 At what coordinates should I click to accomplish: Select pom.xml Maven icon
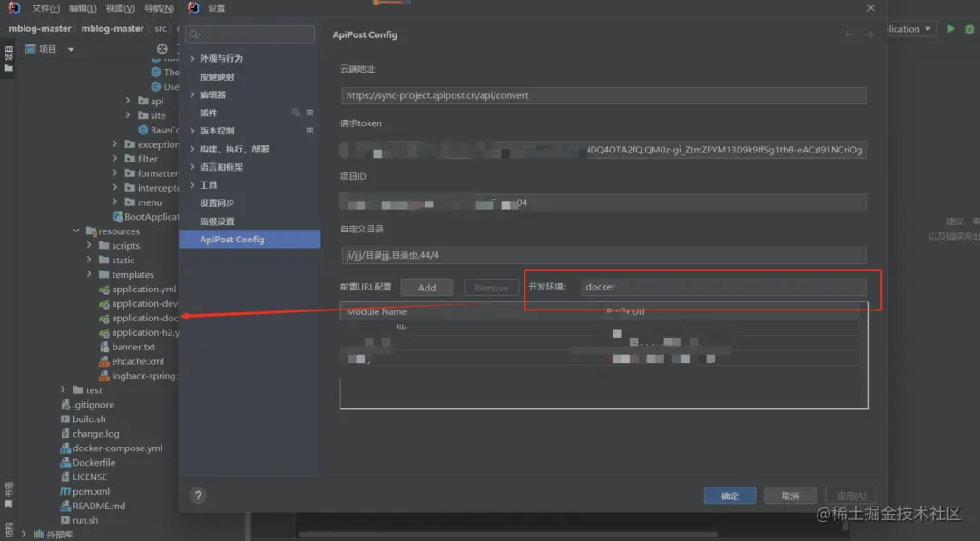(x=65, y=492)
